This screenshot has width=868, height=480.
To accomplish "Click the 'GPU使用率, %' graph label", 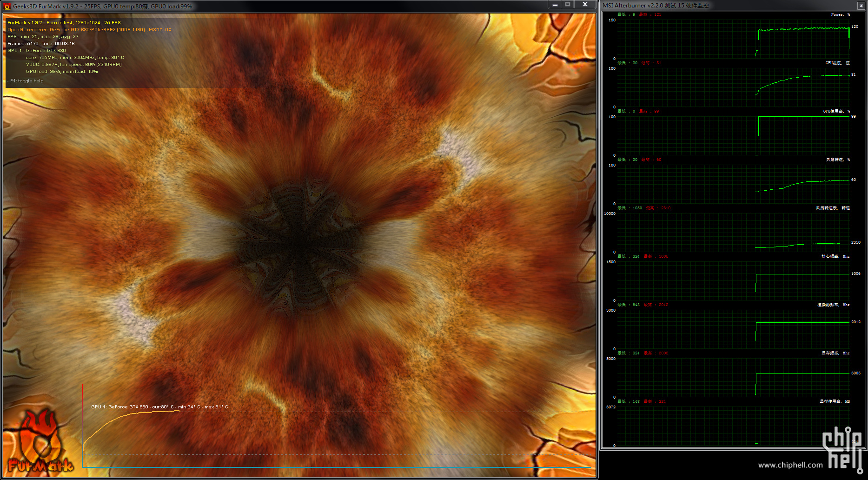I will point(836,111).
